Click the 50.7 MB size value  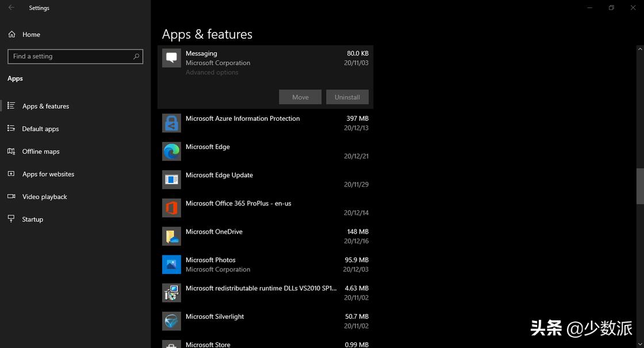(x=356, y=317)
